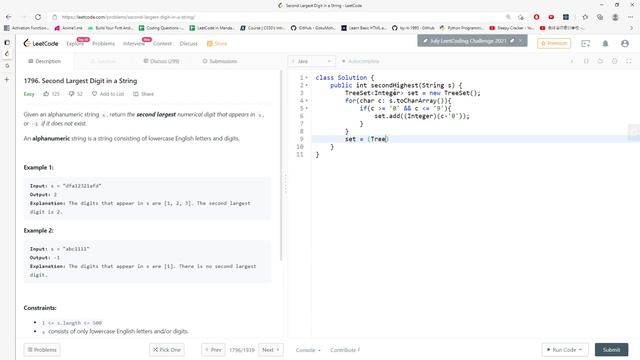Enter editor fullscreen mode icon

coord(629,61)
